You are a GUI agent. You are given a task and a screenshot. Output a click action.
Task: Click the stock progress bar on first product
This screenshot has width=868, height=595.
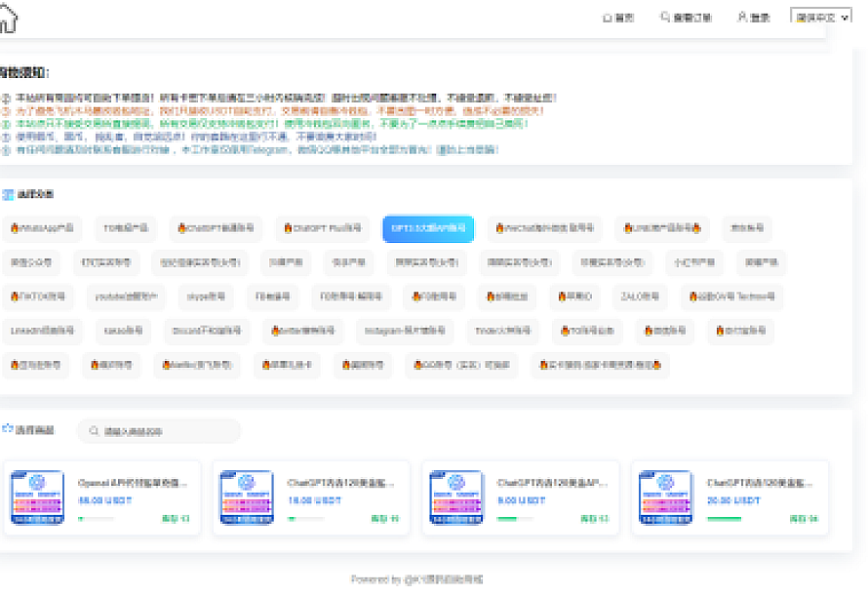[x=96, y=519]
